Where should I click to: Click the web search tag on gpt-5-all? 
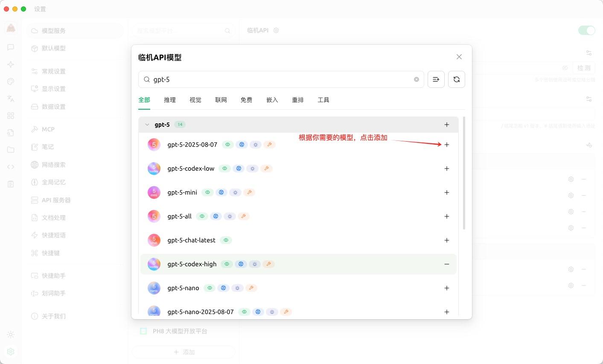pyautogui.click(x=216, y=216)
